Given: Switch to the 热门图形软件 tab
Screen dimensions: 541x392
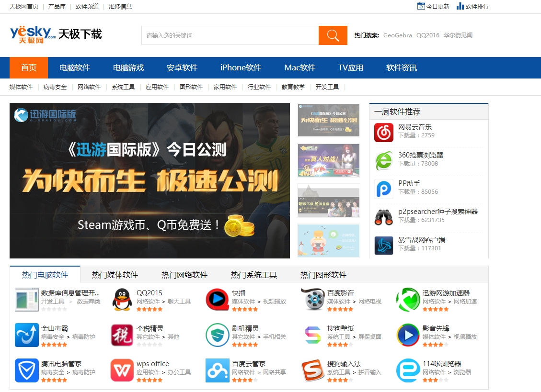Looking at the screenshot, I should click(x=323, y=275).
